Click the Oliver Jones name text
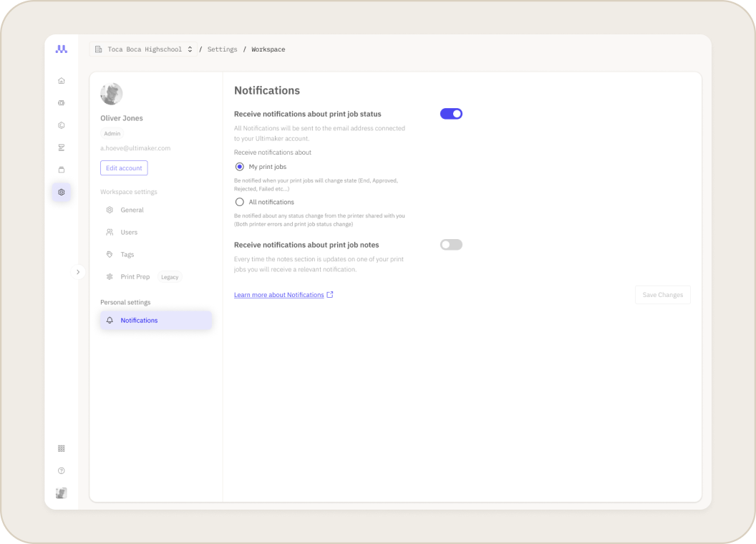Screen dimensions: 756x544 [x=122, y=118]
